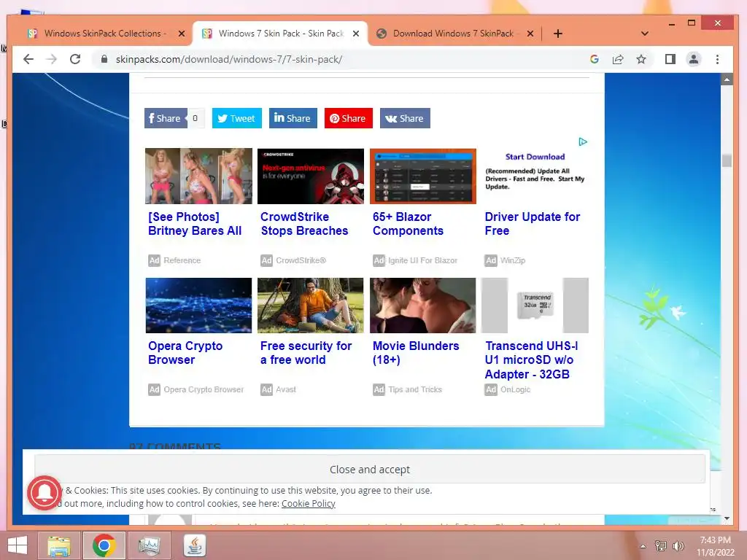Viewport: 747px width, 560px height.
Task: Share on Pinterest button
Action: click(x=348, y=118)
